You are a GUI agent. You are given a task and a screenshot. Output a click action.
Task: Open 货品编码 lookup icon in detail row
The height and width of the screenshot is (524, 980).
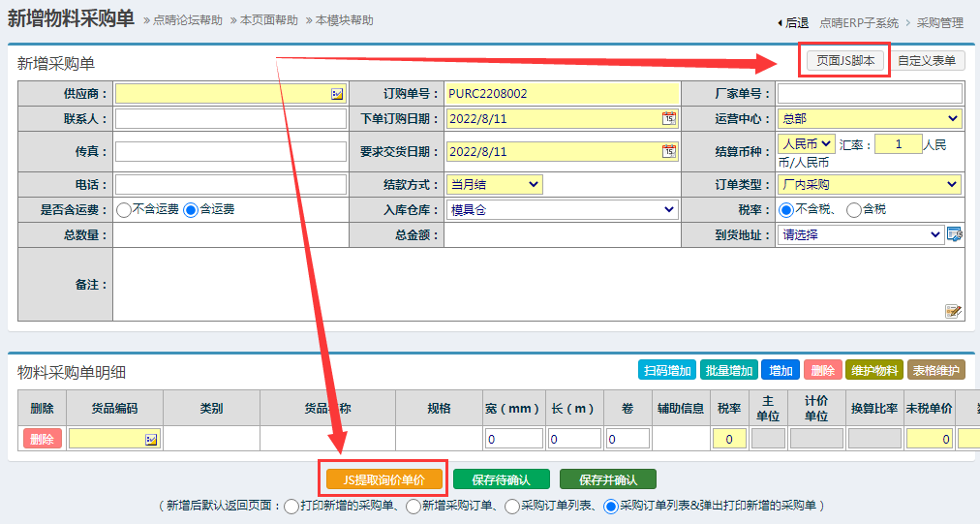coord(151,440)
